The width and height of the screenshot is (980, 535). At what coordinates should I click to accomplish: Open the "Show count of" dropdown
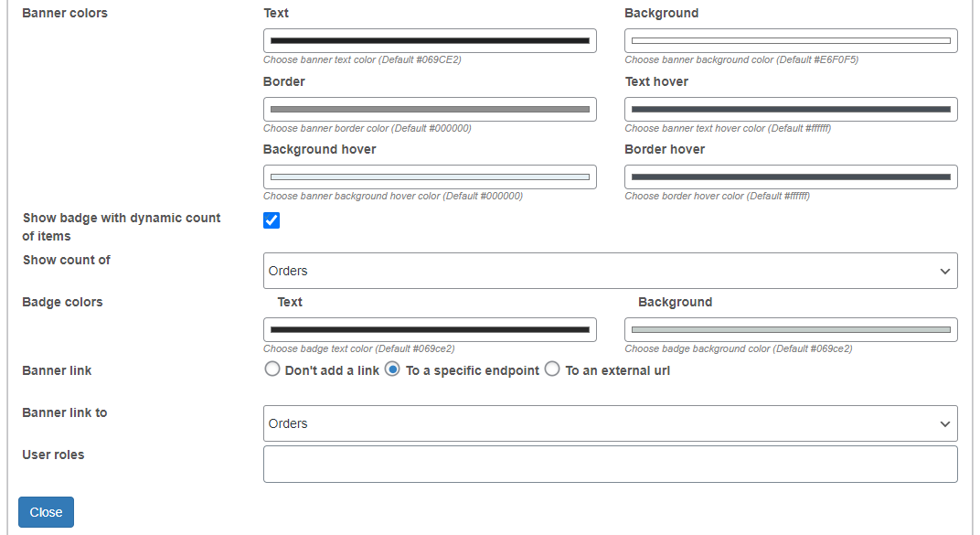pyautogui.click(x=610, y=270)
